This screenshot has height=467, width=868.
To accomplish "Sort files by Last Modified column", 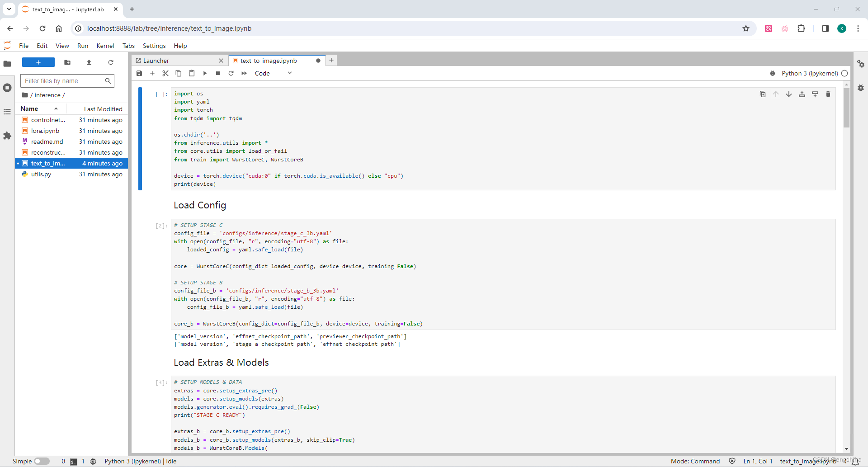I will 97,108.
